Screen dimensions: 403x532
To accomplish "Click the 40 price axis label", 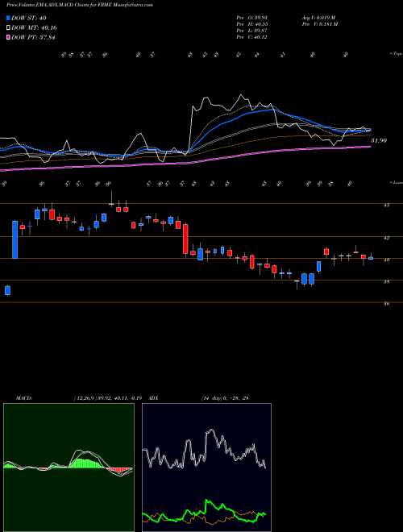I will tap(385, 260).
